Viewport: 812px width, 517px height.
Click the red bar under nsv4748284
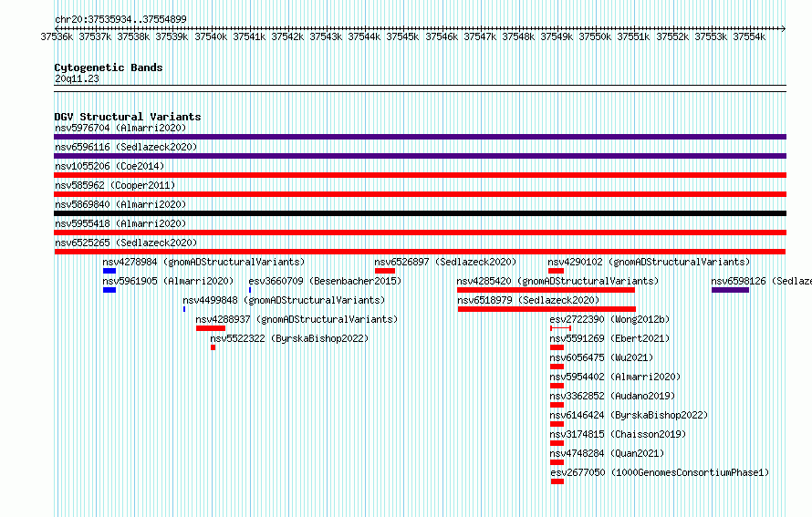coord(557,462)
